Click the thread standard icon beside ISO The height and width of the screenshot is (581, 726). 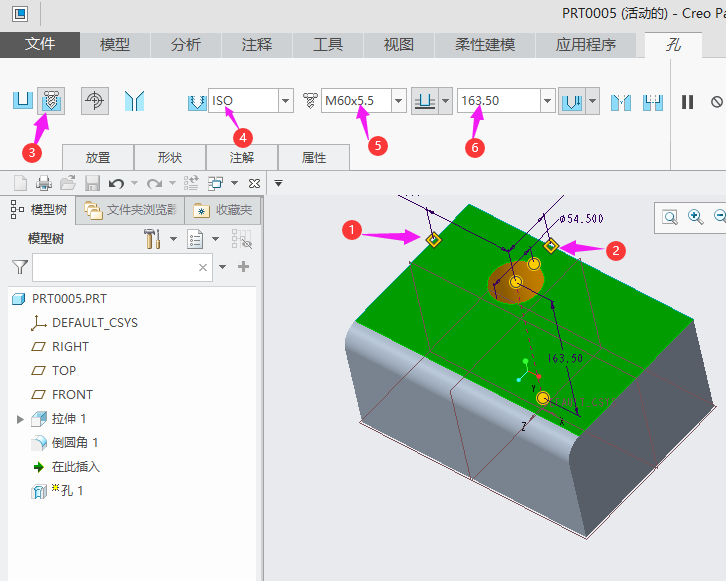pos(197,102)
